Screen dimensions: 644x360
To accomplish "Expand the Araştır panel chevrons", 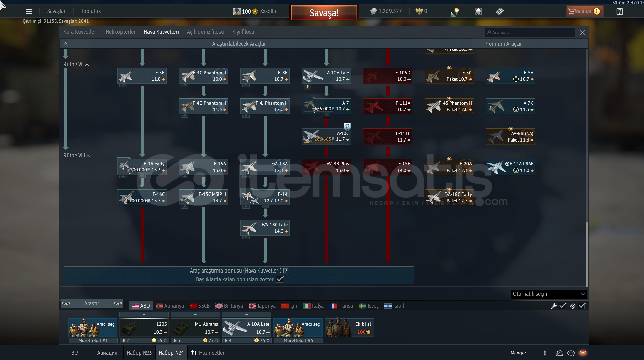I will click(91, 304).
